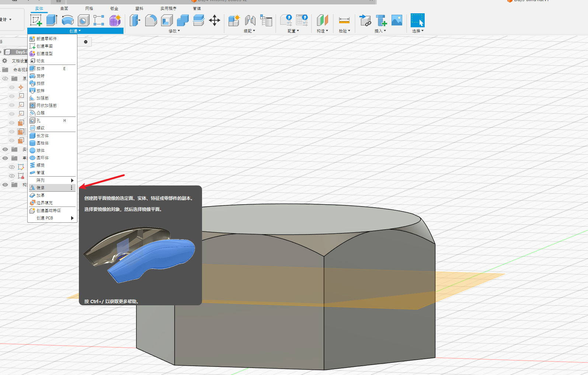This screenshot has width=588, height=375.
Task: Hide the 实体 (Bodies) folder via eye icon
Action: pyautogui.click(x=5, y=149)
